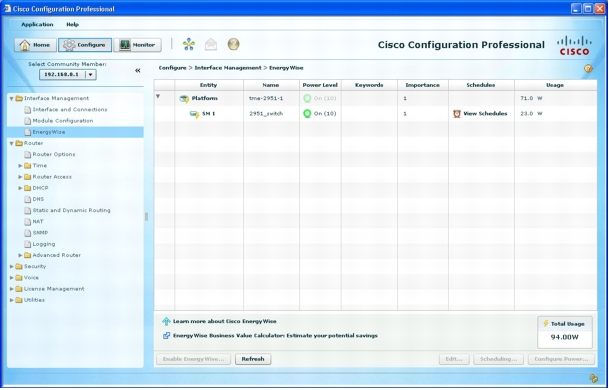
Task: Click the Platform power level status icon
Action: (x=307, y=98)
